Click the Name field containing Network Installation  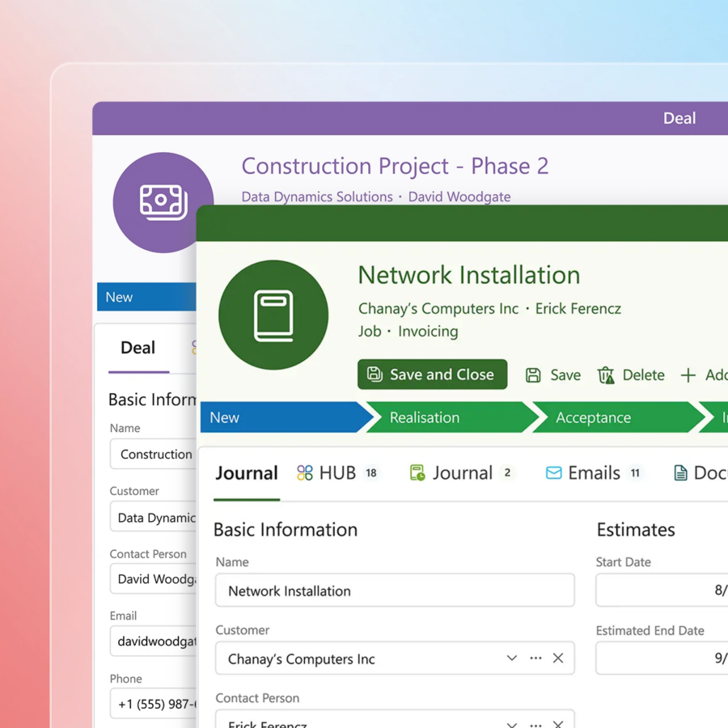(395, 590)
